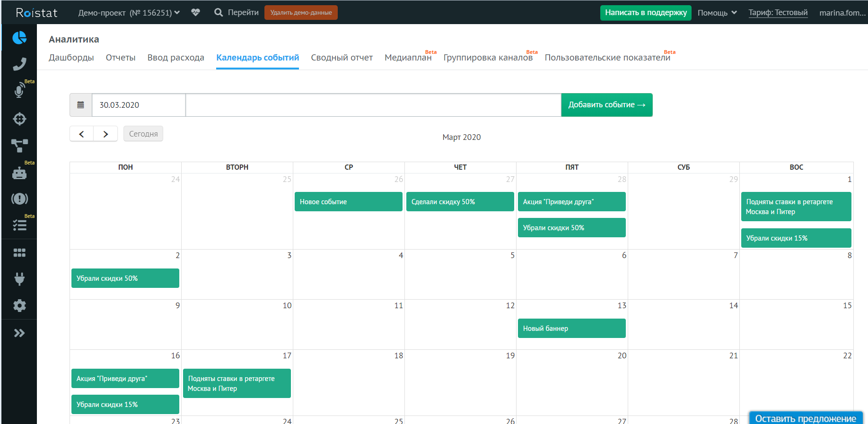Expand the sidebar with double chevron

[19, 333]
